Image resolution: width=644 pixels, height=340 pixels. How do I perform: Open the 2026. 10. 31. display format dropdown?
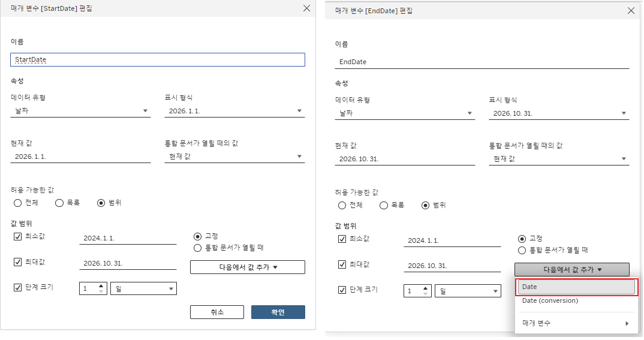point(559,113)
